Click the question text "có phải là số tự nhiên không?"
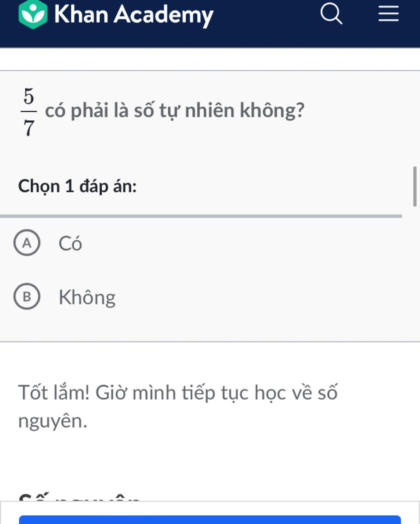This screenshot has height=524, width=420. (175, 110)
